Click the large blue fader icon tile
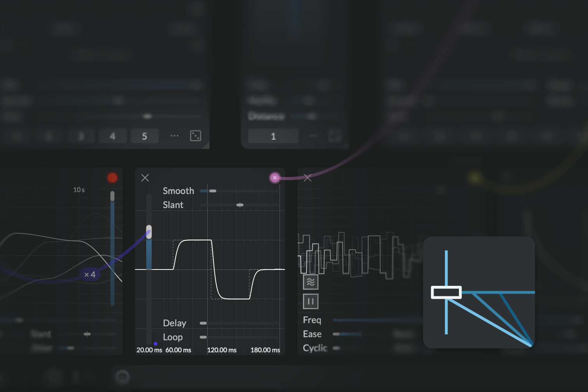588x392 pixels. 479,292
